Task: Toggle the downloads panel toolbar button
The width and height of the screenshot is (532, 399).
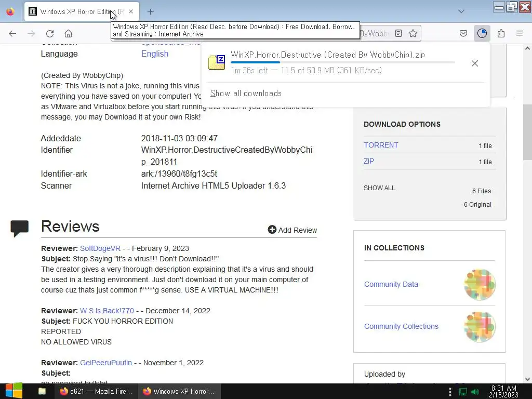Action: pyautogui.click(x=482, y=33)
